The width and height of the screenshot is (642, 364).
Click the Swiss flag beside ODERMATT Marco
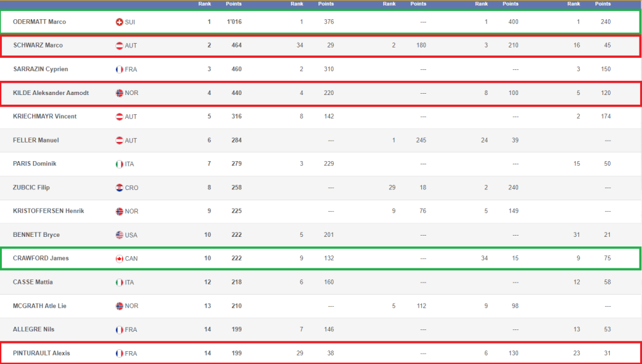pyautogui.click(x=119, y=22)
